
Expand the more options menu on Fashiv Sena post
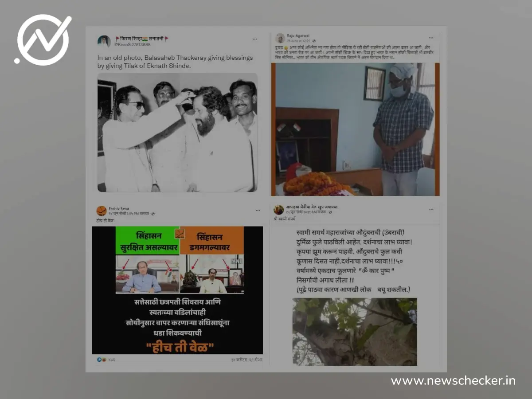tap(257, 210)
